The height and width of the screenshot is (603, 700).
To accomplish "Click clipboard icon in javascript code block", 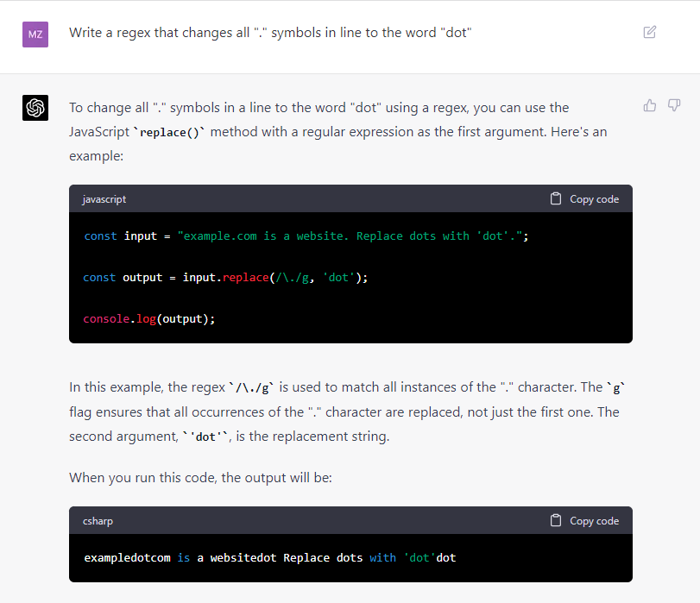I will 555,198.
